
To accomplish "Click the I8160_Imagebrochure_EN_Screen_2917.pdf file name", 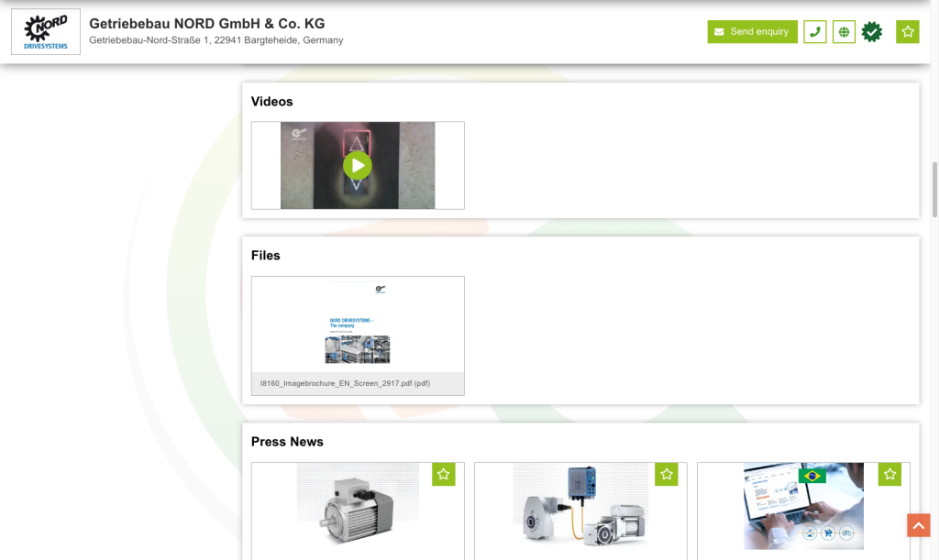I will click(x=345, y=383).
